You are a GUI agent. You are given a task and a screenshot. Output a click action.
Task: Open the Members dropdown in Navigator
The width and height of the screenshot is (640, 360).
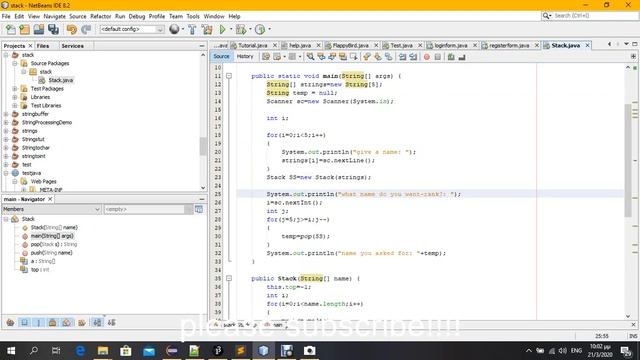[x=51, y=209]
